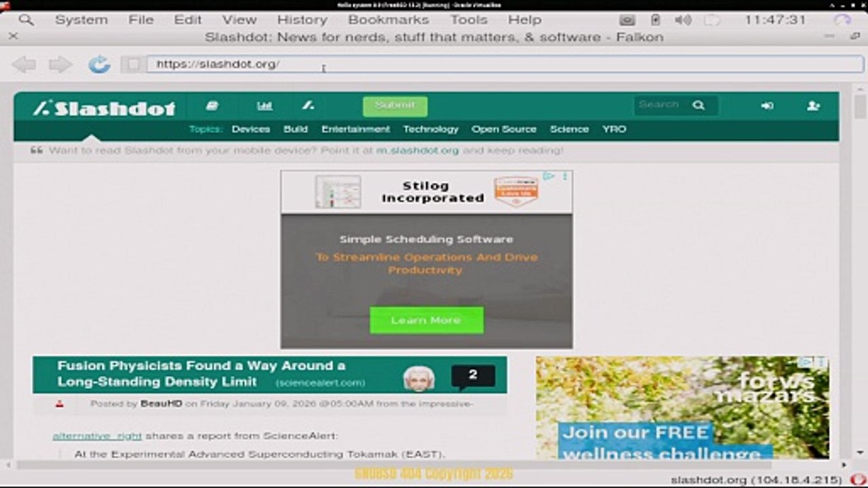This screenshot has width=868, height=488.
Task: Open the View menu
Action: (x=239, y=20)
